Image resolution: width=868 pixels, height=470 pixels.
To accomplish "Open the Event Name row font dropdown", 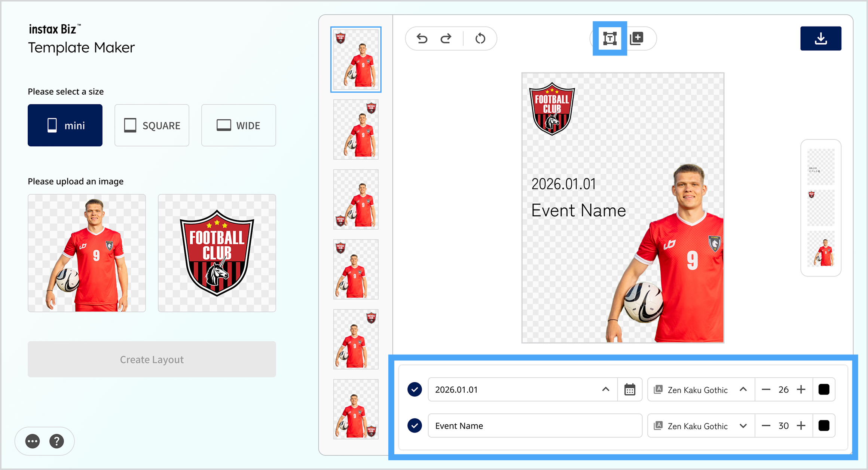I will (x=701, y=425).
